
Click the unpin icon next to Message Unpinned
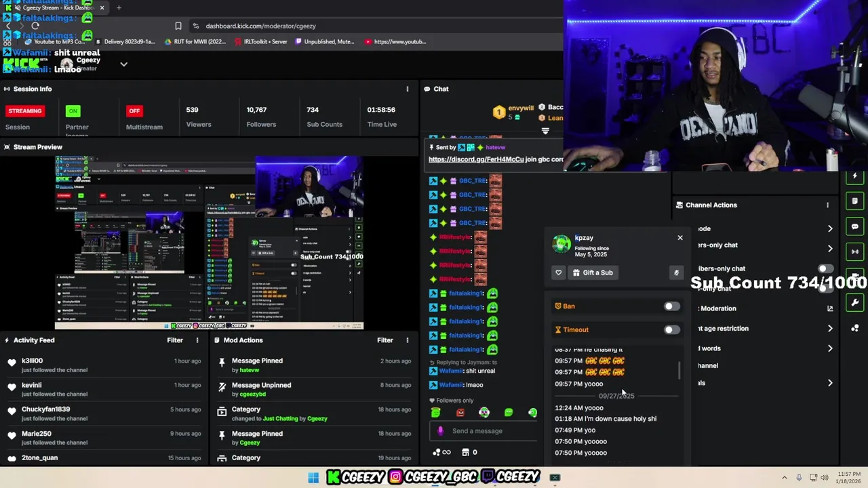tap(222, 387)
